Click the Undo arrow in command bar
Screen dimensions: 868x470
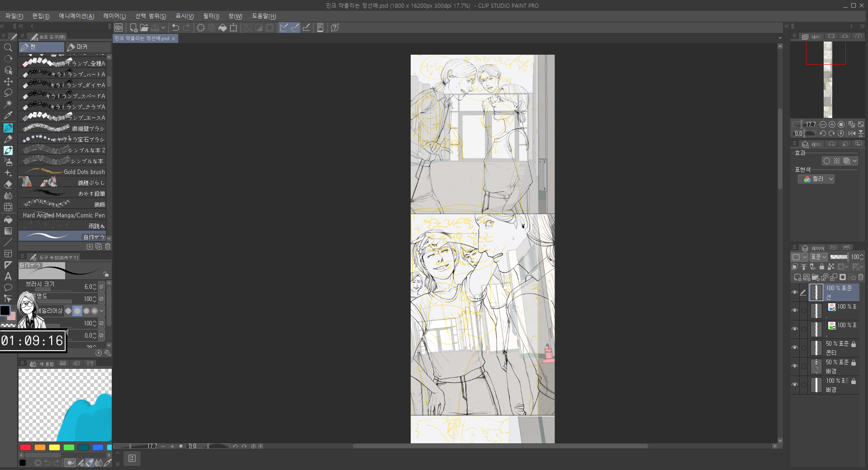[175, 28]
